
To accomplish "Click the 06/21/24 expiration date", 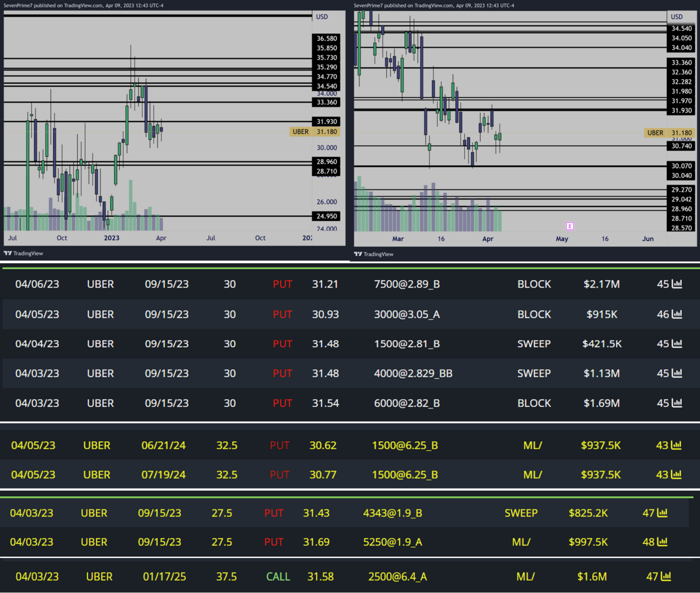I will coord(163,445).
